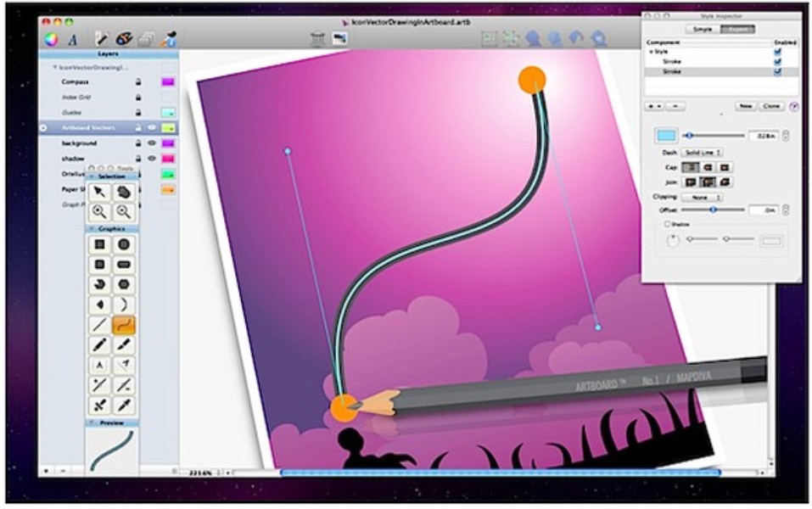Click the ruler and pencil toolbar icon
Viewport: 812px width, 509px height.
point(102,38)
